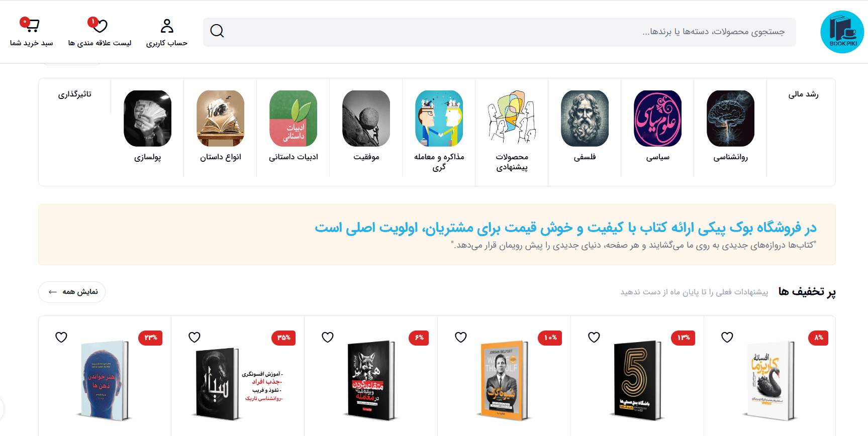Screen dimensions: 868x436
Task: Select the سیاسی category icon
Action: pos(657,119)
